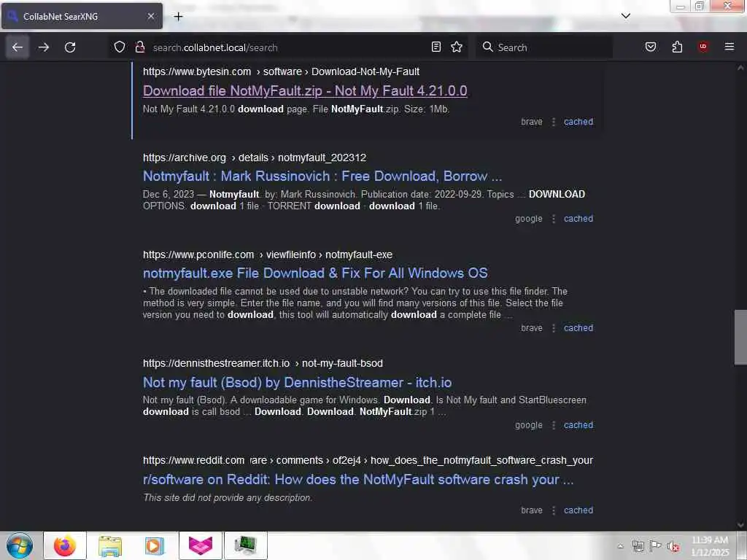This screenshot has width=747, height=560.
Task: Open the archive.org Notmyfault result
Action: pos(322,176)
